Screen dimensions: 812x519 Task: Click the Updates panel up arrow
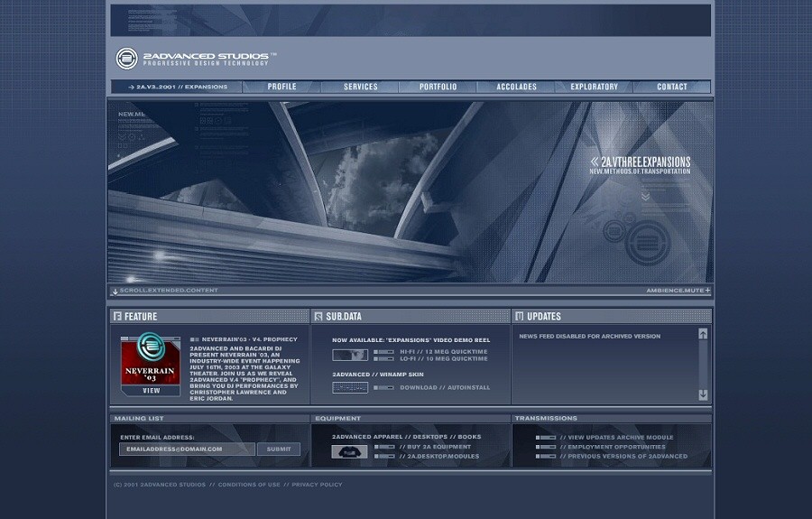703,334
